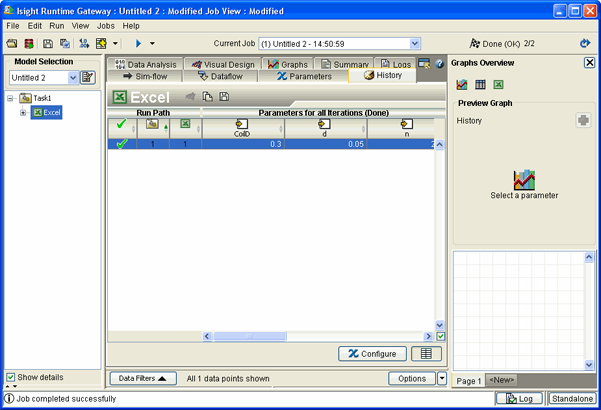Click the open folder toolbar icon
The width and height of the screenshot is (601, 410).
[x=12, y=44]
